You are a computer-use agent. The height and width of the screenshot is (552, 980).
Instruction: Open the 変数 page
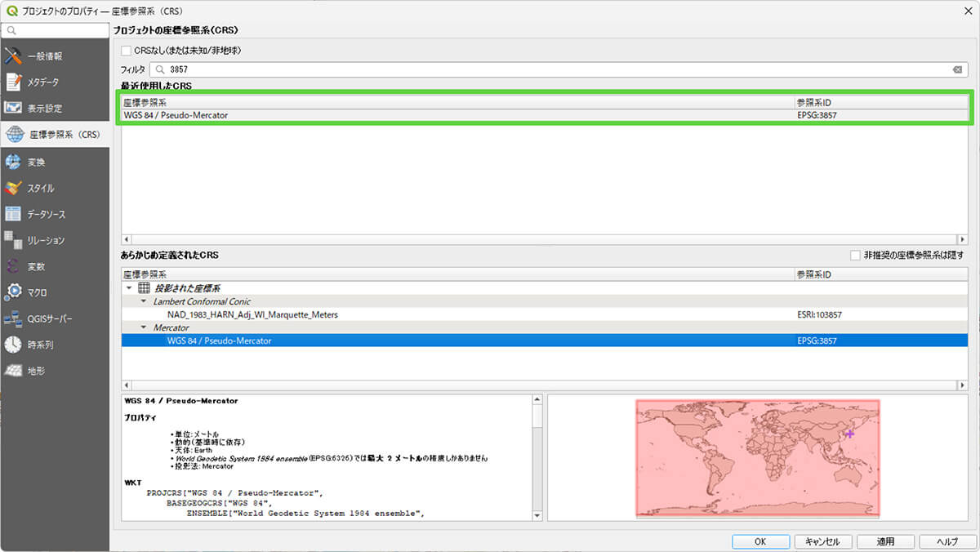coord(54,266)
